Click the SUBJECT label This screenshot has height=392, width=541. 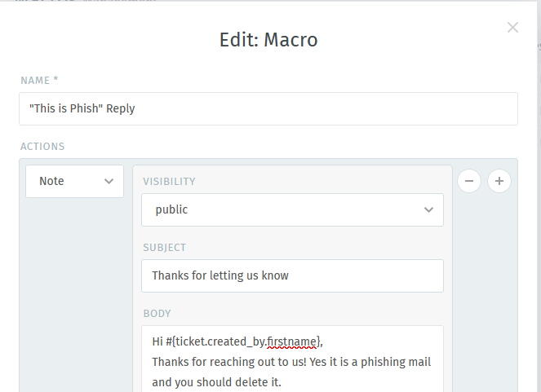pyautogui.click(x=165, y=248)
